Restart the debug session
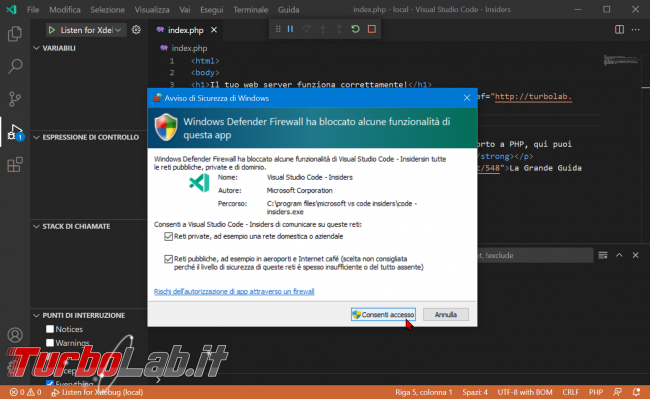Screen dimensions: 650x399 (x=355, y=29)
